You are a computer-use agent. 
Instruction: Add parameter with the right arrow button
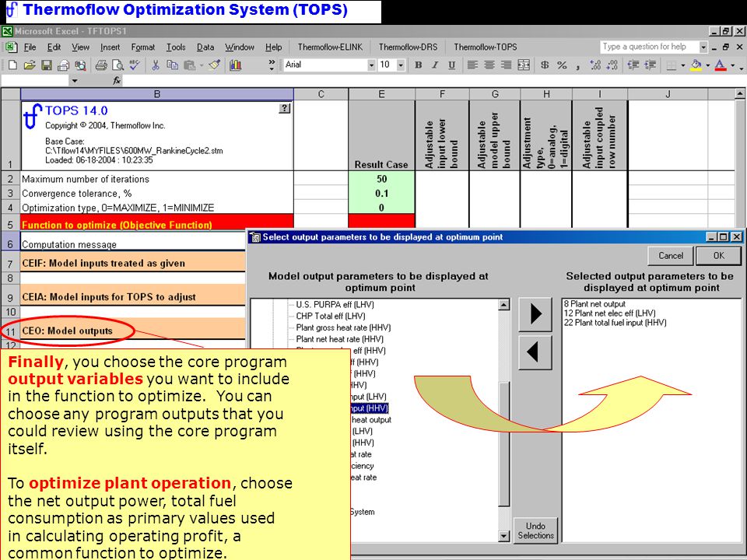535,314
